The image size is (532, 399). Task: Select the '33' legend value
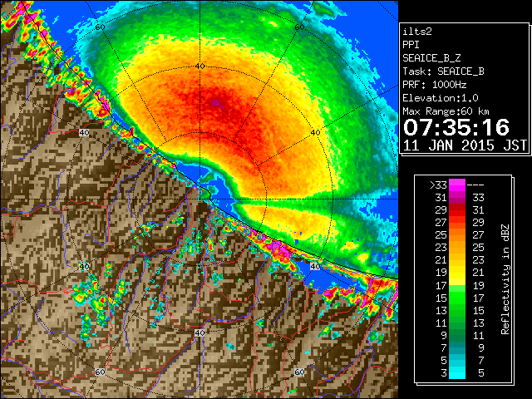(479, 198)
